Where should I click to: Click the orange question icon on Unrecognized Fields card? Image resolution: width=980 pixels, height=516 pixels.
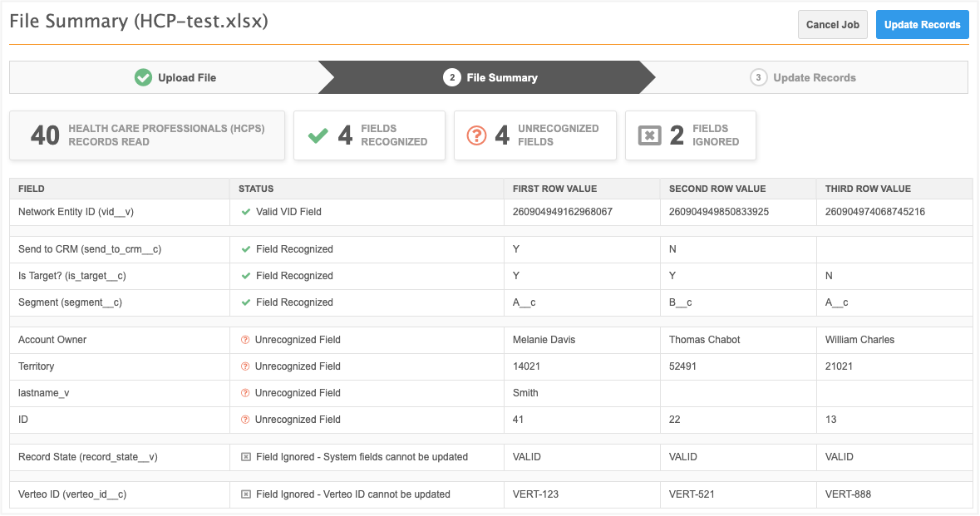click(x=476, y=135)
